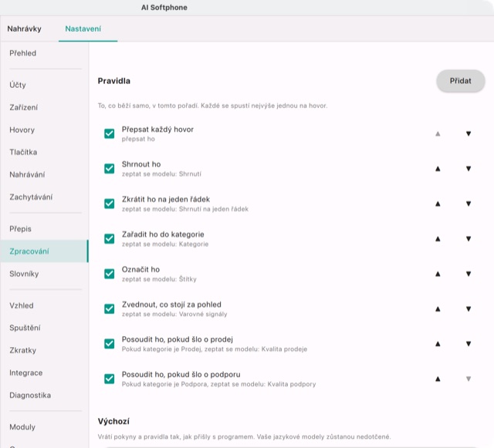Screen dimensions: 494x448
Task: Open the "Označit ho" rule title
Action: (x=140, y=269)
